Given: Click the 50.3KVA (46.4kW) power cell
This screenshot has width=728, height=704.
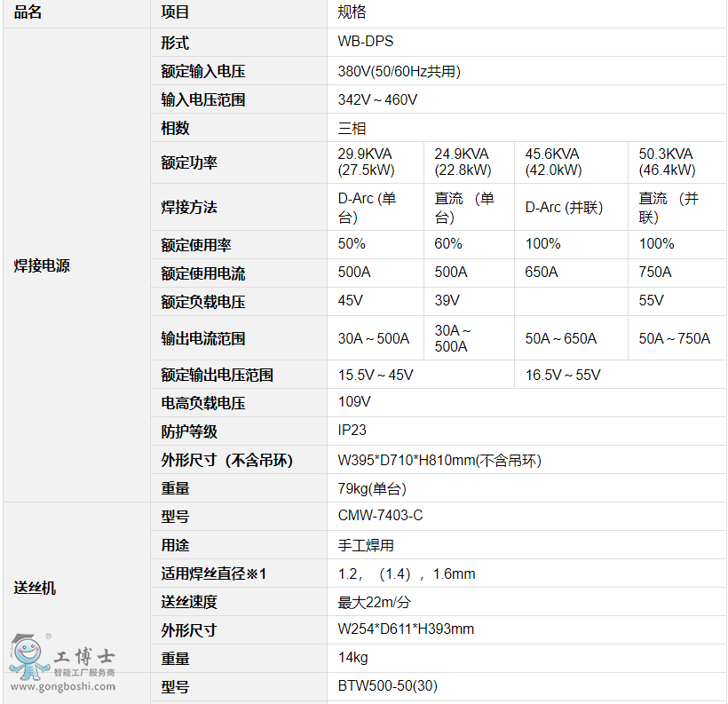Looking at the screenshot, I should [x=667, y=162].
